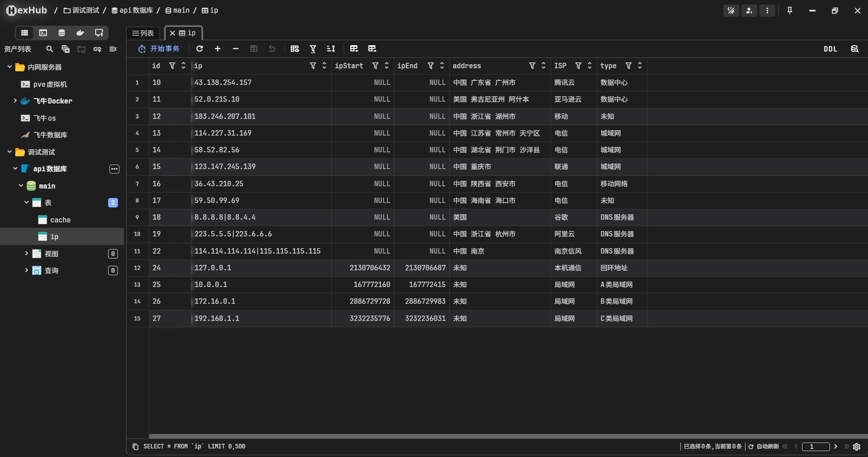This screenshot has height=457, width=868.
Task: Sort the ISP column
Action: [589, 66]
